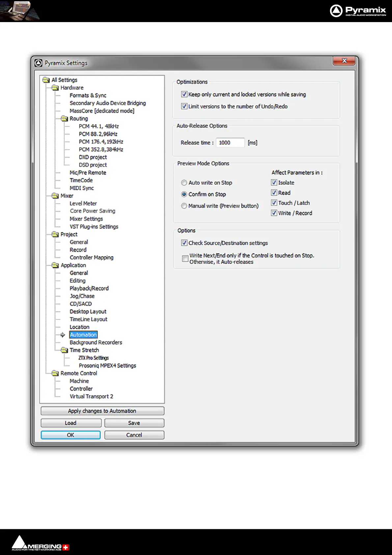The height and width of the screenshot is (555, 392).
Task: Click the Time Stretch folder icon
Action: (x=65, y=350)
